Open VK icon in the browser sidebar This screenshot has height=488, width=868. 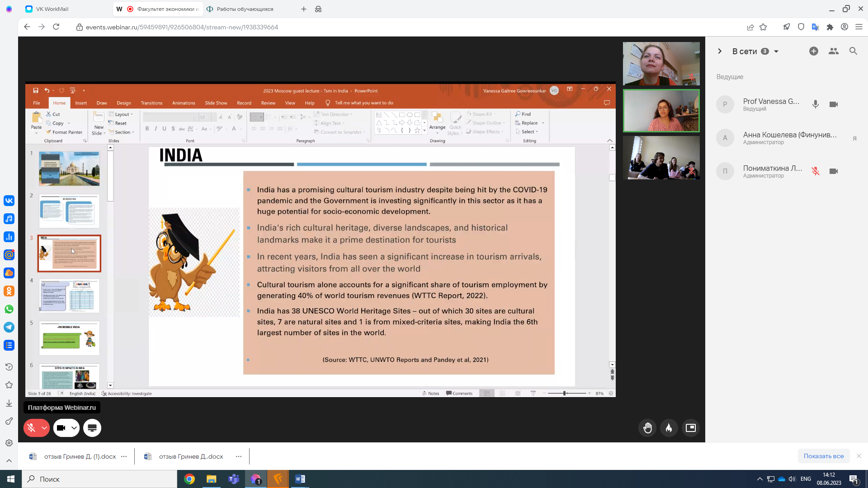[x=9, y=201]
